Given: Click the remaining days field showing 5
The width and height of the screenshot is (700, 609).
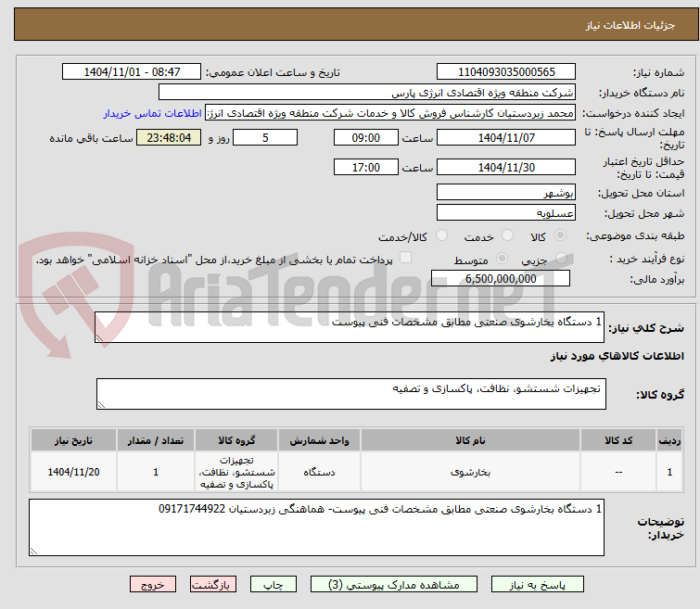Looking at the screenshot, I should point(265,137).
